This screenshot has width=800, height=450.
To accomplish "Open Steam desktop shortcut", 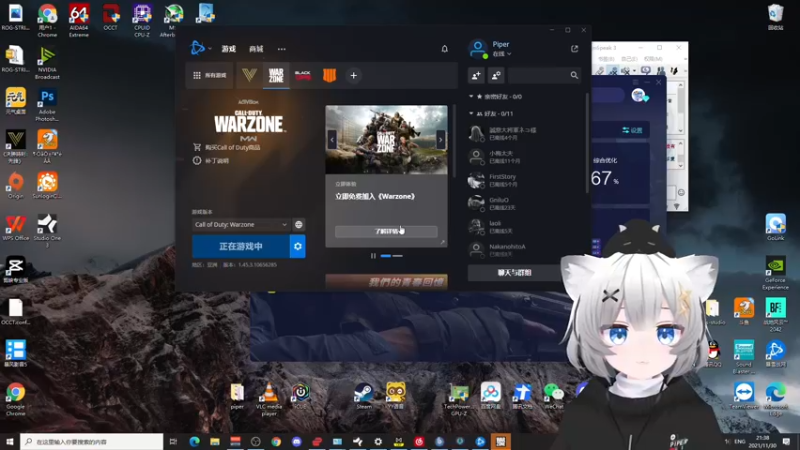I will (363, 396).
